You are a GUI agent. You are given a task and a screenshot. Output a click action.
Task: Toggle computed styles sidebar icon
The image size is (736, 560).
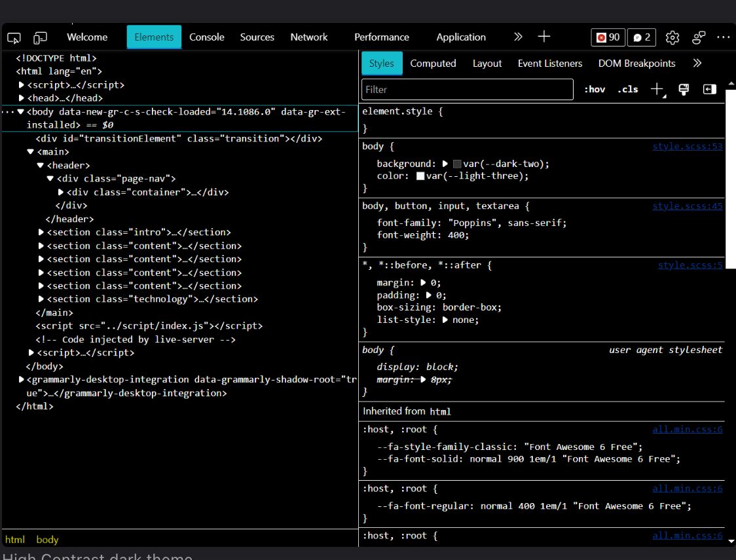tap(709, 89)
